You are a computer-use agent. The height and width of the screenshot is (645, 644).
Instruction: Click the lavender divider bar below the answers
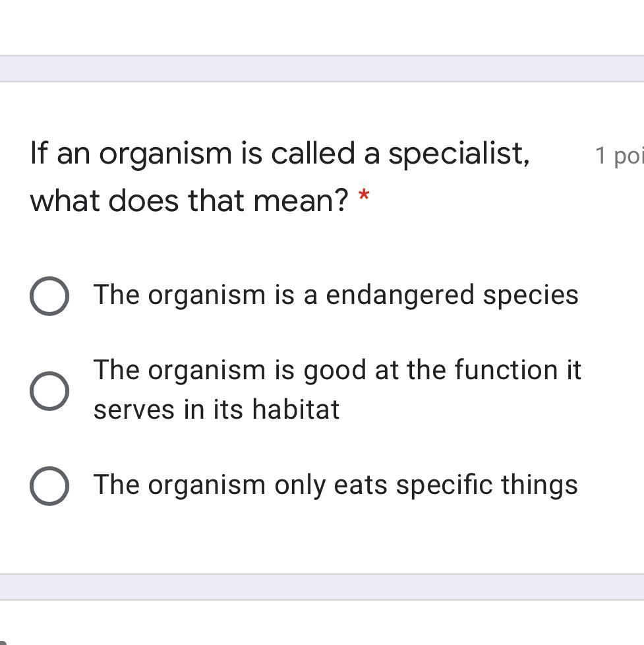coord(322,587)
